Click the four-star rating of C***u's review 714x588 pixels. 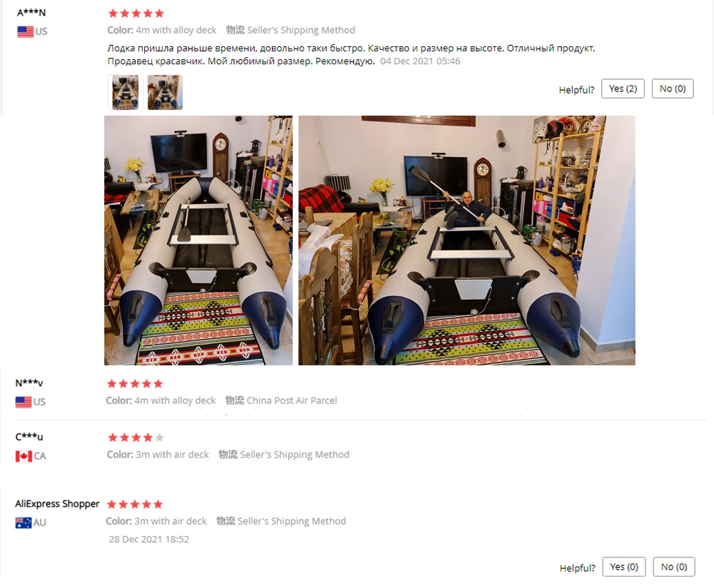click(136, 438)
